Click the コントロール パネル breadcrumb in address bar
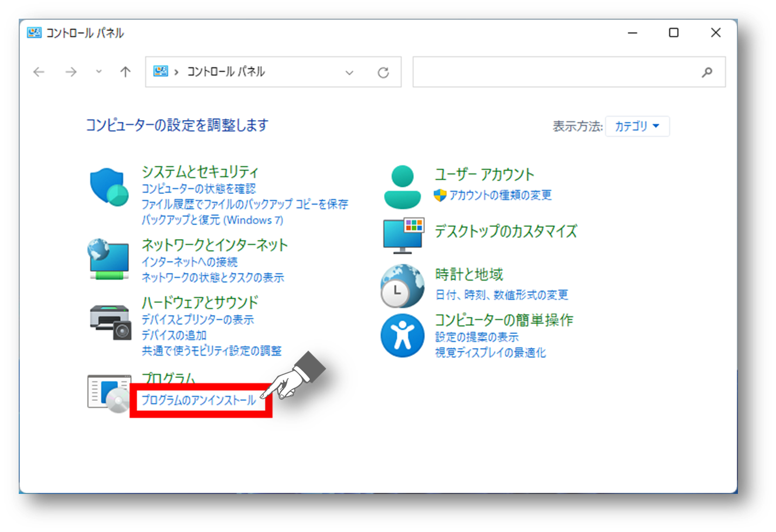Viewport: 776px width, 532px height. coord(226,71)
